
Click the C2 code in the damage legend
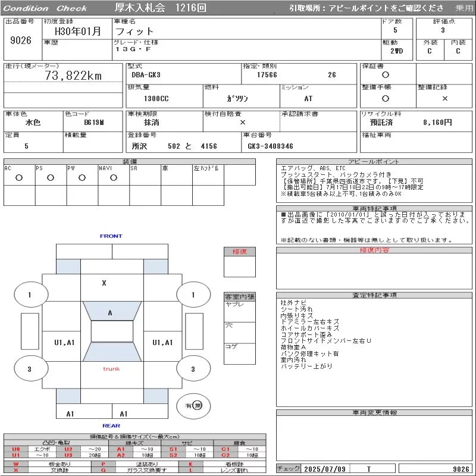[226, 455]
